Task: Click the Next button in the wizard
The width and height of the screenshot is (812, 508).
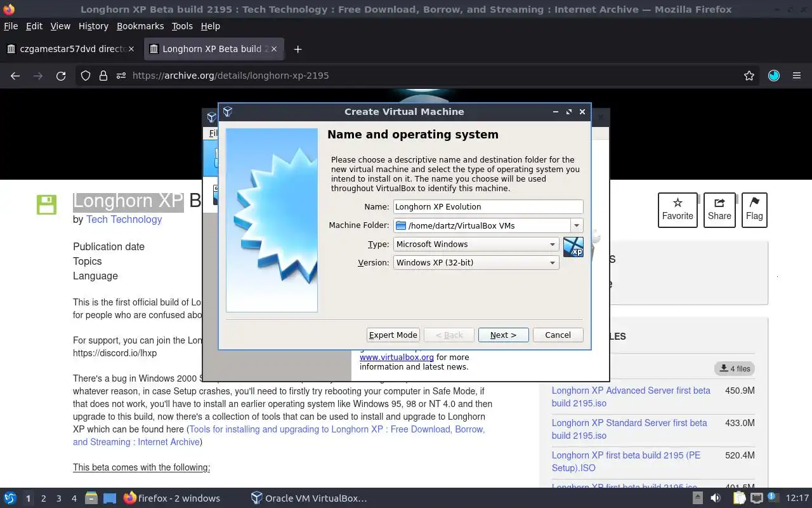Action: tap(503, 335)
